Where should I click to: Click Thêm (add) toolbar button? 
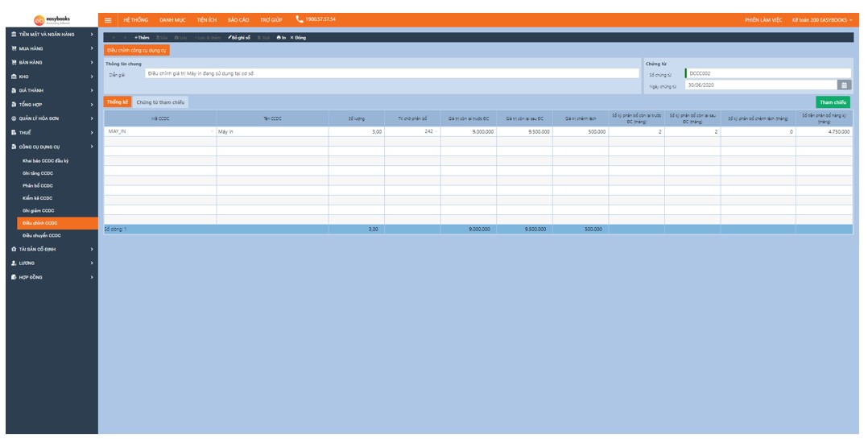click(142, 38)
